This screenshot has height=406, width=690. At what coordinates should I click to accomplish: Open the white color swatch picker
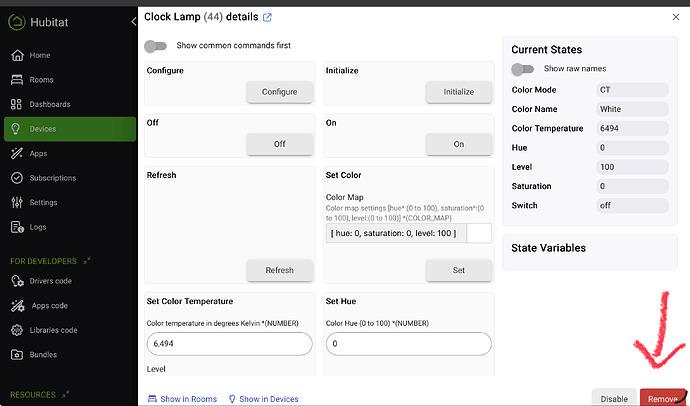tap(479, 233)
